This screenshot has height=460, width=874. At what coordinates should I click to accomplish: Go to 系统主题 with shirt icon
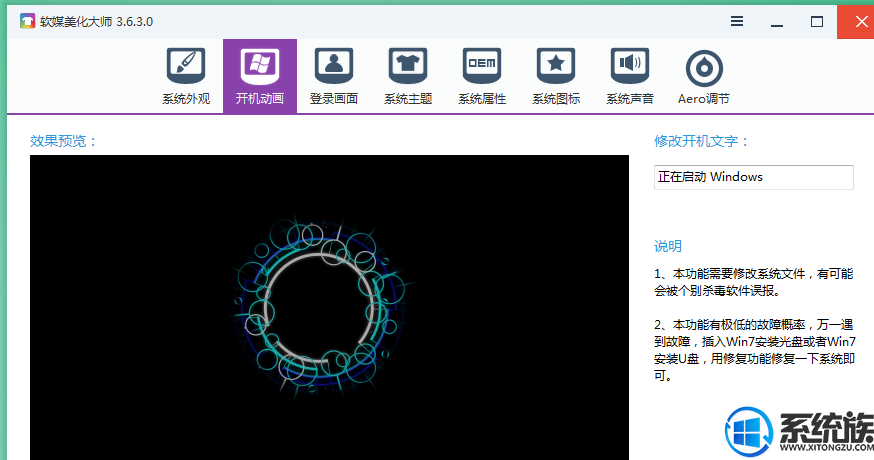coord(408,76)
